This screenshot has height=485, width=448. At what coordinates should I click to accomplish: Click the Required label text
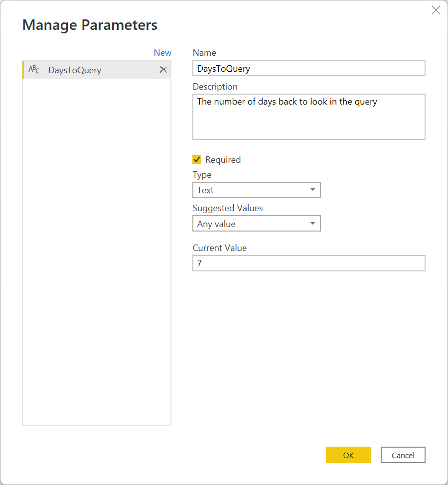click(x=223, y=160)
